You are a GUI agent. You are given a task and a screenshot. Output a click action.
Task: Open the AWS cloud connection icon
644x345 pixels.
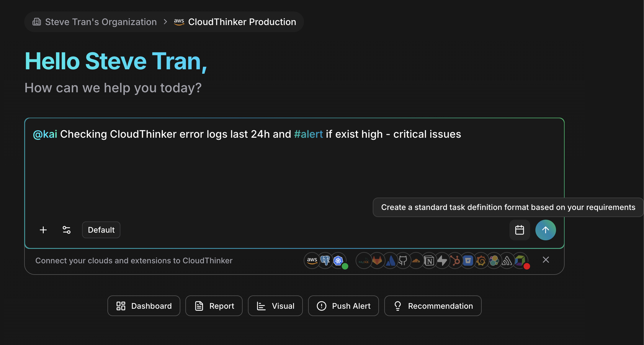(x=312, y=261)
